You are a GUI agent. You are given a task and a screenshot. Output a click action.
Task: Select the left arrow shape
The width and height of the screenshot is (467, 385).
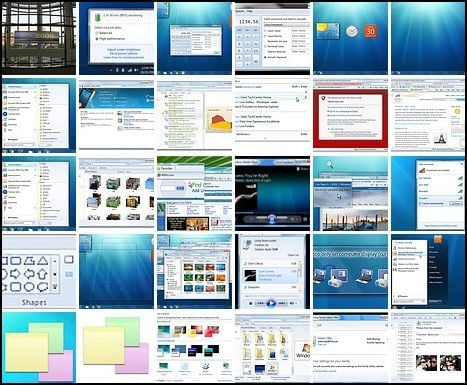(29, 274)
